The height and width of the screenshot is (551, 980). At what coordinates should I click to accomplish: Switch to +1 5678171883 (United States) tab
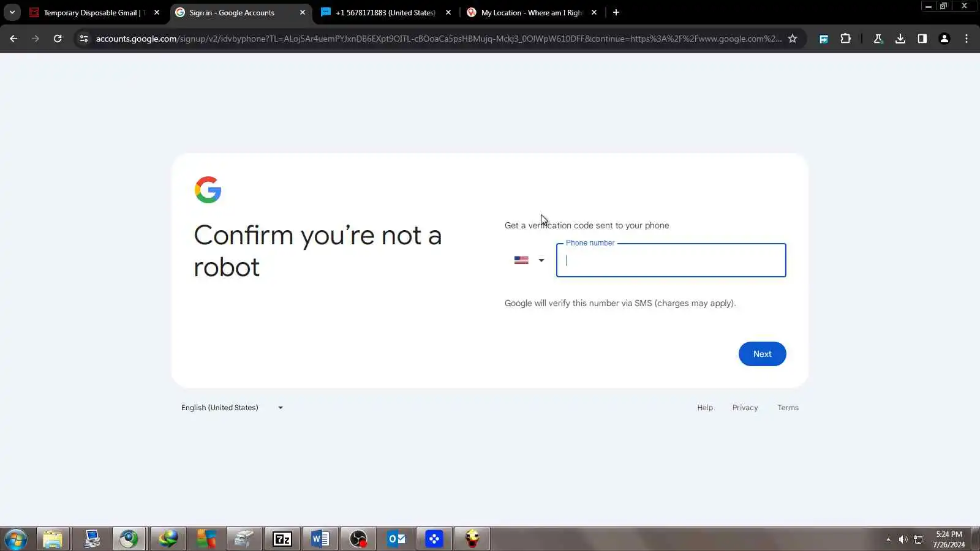(x=386, y=12)
